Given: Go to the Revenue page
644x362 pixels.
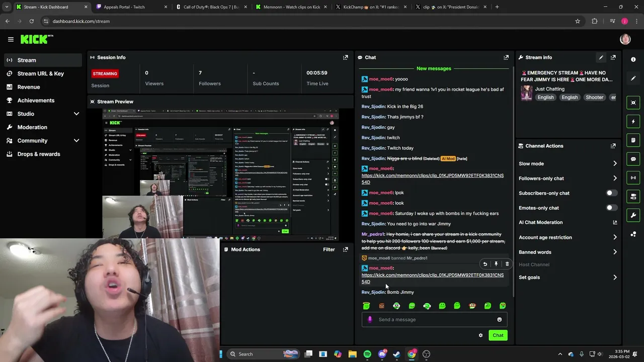Looking at the screenshot, I should 43,87.
